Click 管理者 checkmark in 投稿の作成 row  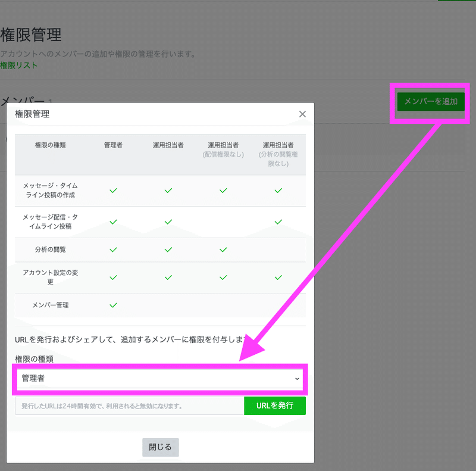click(x=113, y=191)
